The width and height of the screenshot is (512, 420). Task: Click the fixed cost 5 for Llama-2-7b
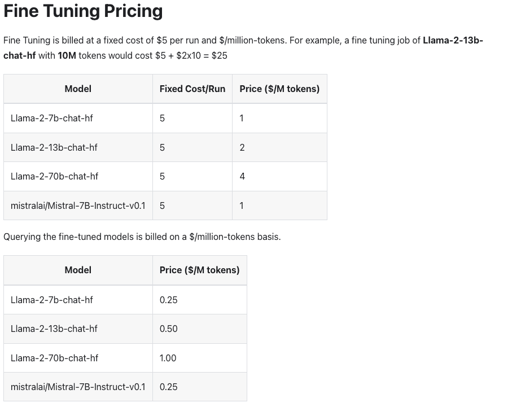[162, 118]
